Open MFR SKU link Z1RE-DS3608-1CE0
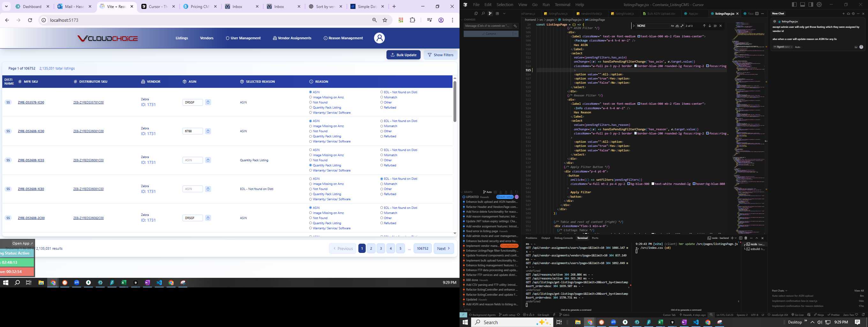868x327 pixels. pos(31,189)
